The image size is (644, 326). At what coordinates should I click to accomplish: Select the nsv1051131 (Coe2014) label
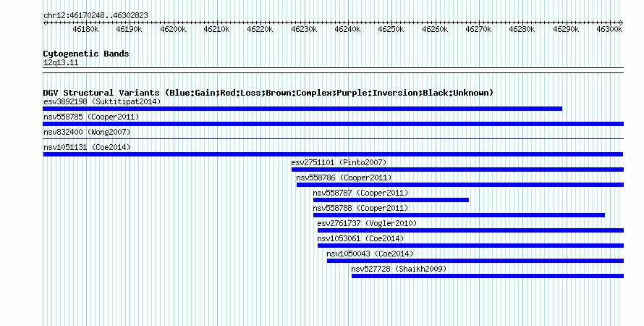click(87, 147)
